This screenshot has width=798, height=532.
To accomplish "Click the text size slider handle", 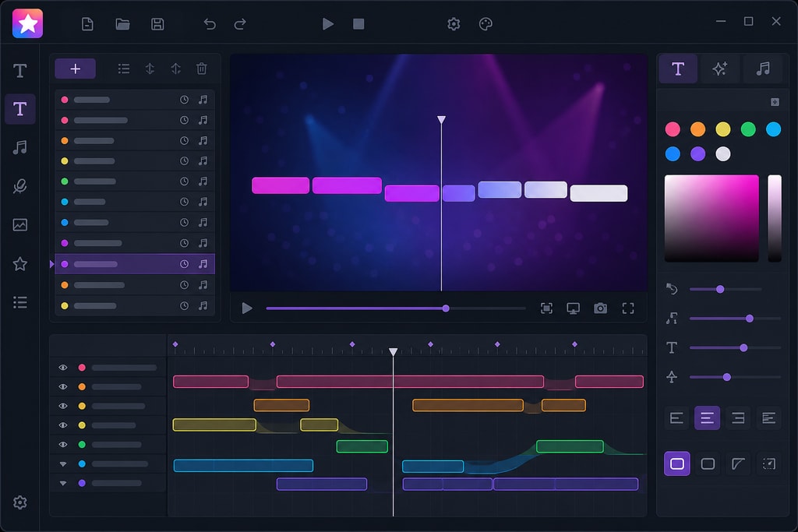I will click(x=743, y=348).
